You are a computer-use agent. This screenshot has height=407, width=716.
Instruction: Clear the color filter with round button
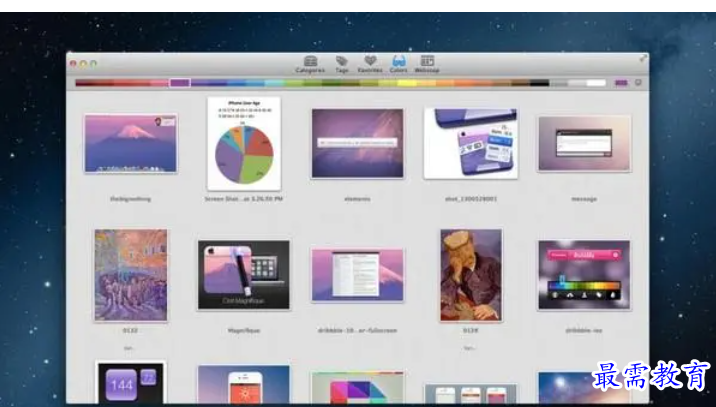[x=638, y=83]
